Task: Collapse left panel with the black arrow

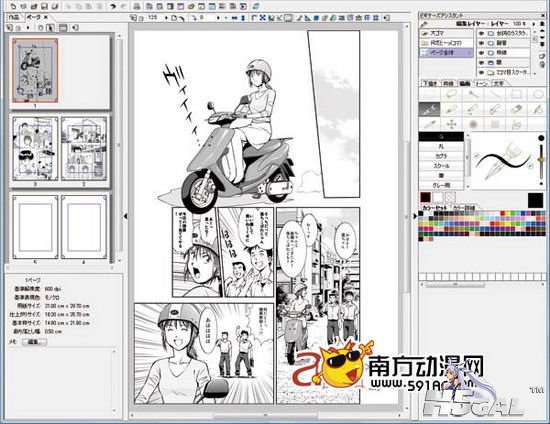Action: (125, 216)
